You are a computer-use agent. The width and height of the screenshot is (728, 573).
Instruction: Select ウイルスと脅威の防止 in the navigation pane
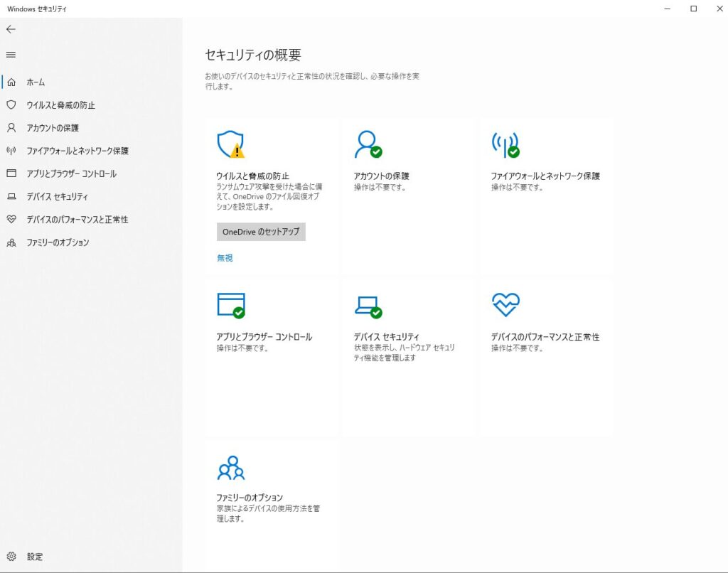61,105
